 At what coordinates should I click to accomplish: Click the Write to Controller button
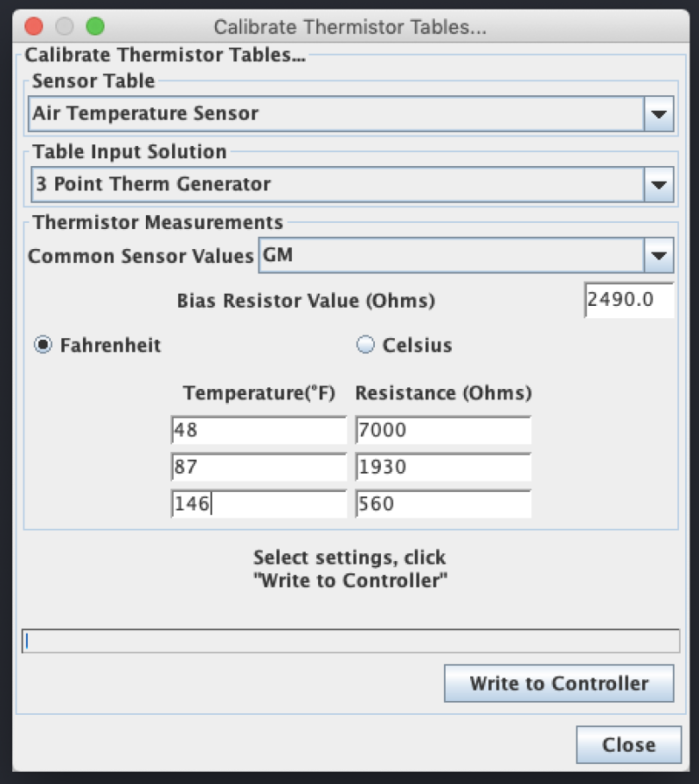(x=558, y=683)
